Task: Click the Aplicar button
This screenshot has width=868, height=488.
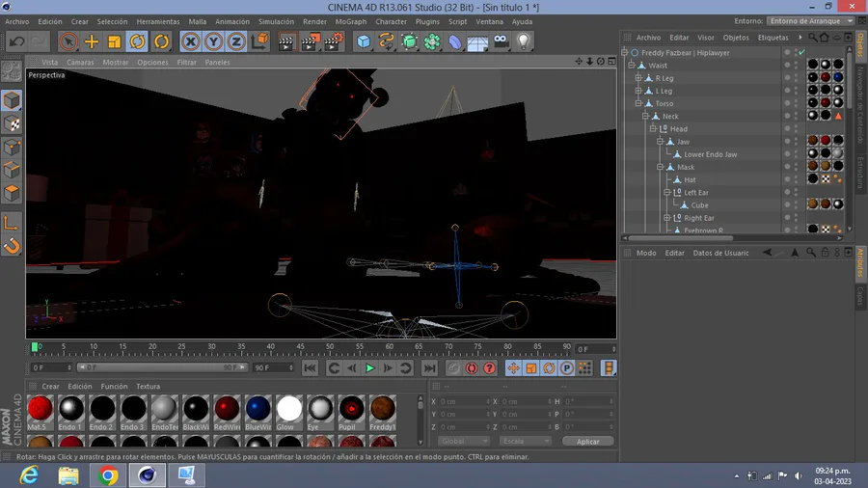Action: 588,441
